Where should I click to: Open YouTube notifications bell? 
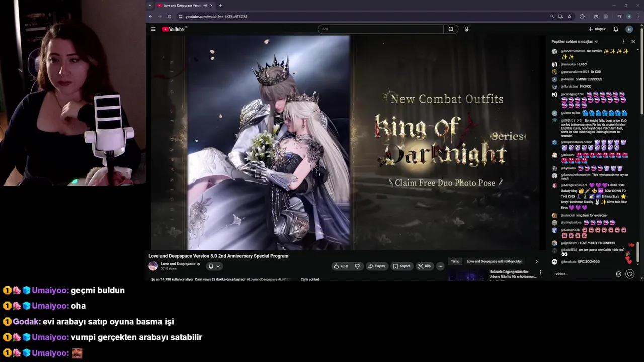[x=616, y=29]
